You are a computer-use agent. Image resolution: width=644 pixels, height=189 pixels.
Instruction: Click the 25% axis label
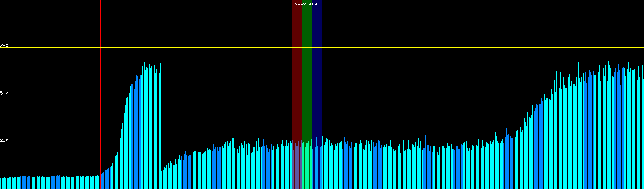click(x=4, y=140)
